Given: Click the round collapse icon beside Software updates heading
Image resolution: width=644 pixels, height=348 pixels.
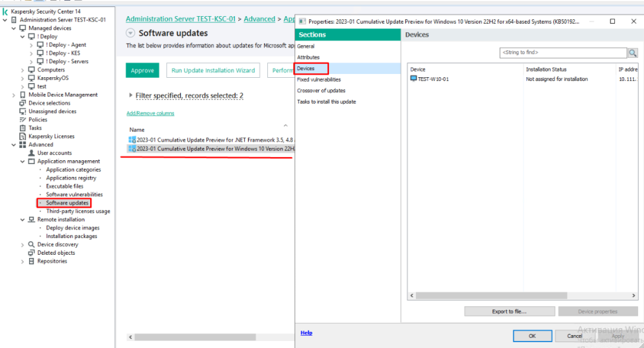Looking at the screenshot, I should pyautogui.click(x=130, y=33).
